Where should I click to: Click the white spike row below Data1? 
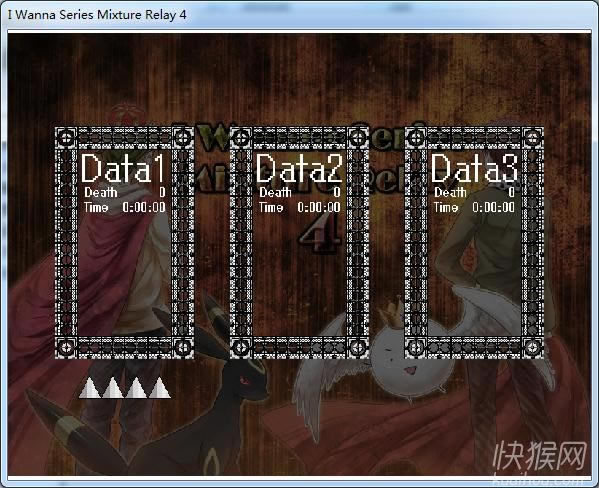tap(125, 388)
